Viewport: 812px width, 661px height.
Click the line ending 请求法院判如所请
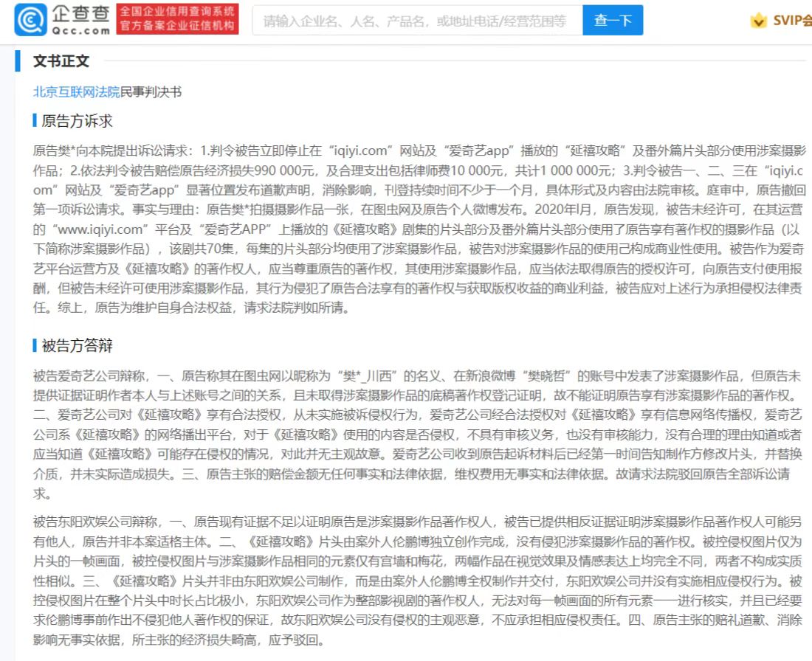click(193, 308)
